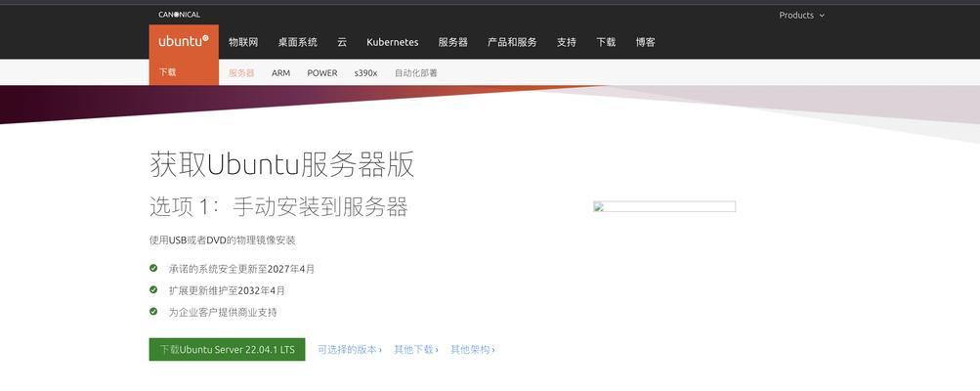
Task: Click the ubuntu logo
Action: [184, 42]
